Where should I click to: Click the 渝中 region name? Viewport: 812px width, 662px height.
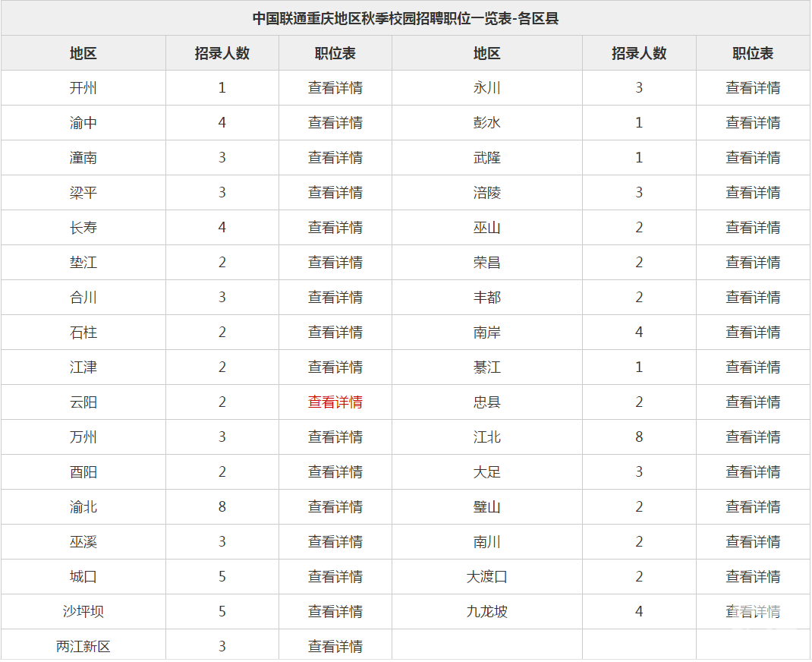pos(83,123)
